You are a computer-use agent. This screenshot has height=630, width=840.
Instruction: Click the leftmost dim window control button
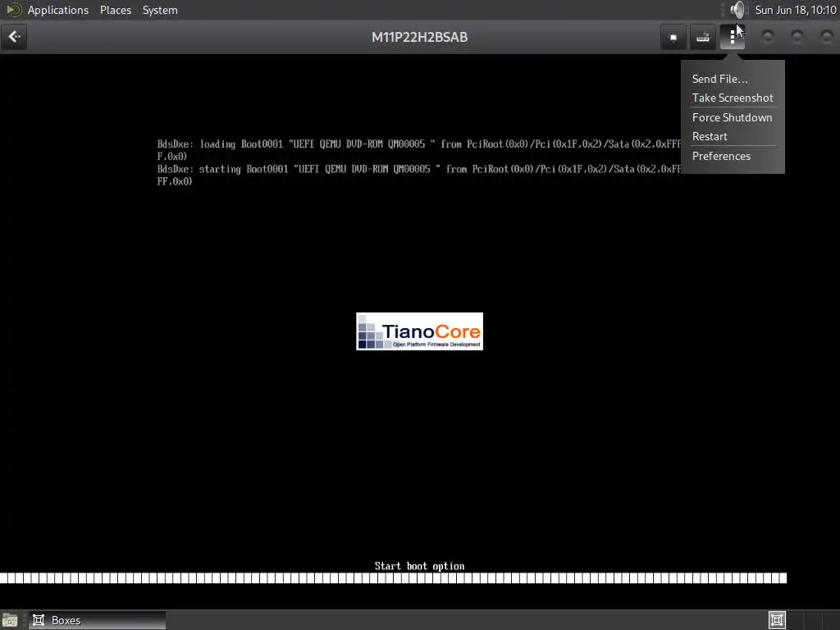[x=768, y=36]
